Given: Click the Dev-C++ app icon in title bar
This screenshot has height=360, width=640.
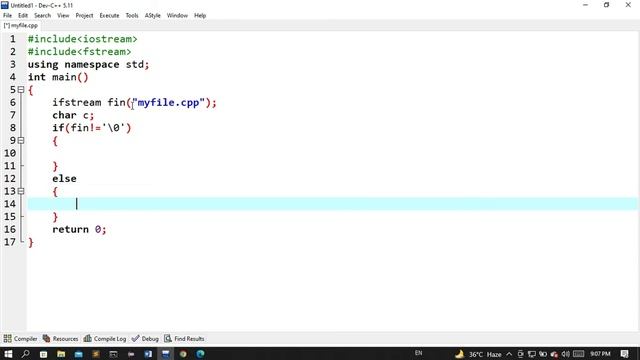Looking at the screenshot, I should pos(5,5).
